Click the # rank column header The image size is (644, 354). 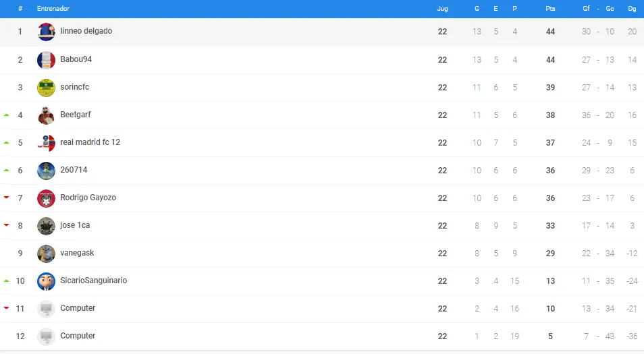click(x=20, y=9)
